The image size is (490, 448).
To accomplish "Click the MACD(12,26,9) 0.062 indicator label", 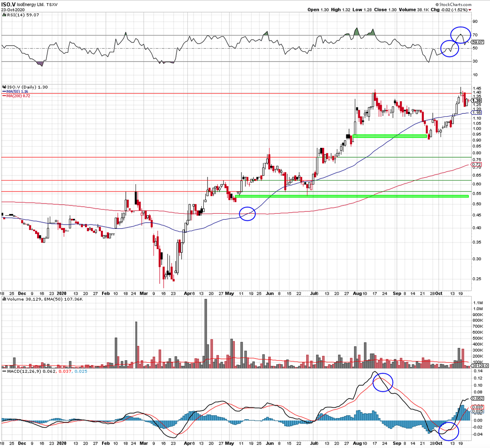I will tap(31, 371).
